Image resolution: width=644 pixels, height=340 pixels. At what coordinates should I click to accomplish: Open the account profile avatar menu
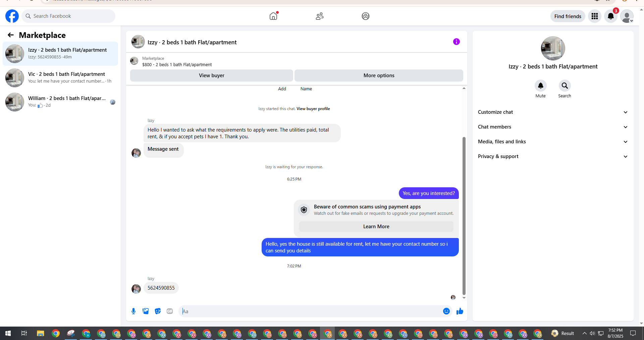coord(627,16)
